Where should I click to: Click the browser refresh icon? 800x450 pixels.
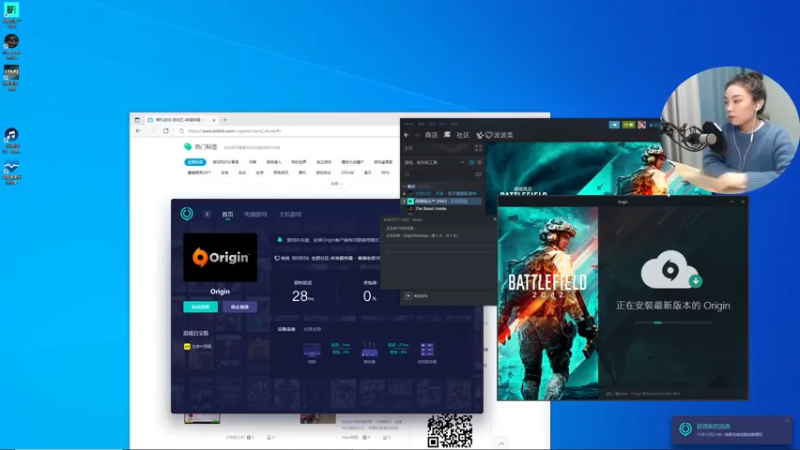(166, 131)
